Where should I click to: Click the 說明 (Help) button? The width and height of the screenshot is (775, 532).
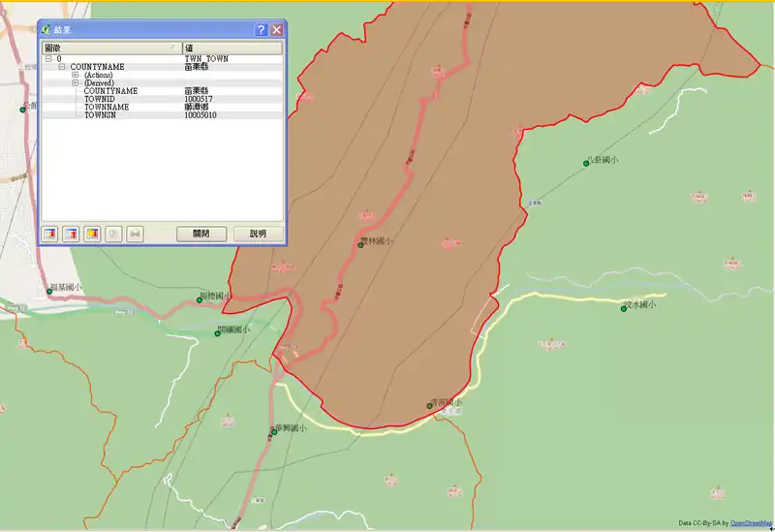tap(258, 234)
